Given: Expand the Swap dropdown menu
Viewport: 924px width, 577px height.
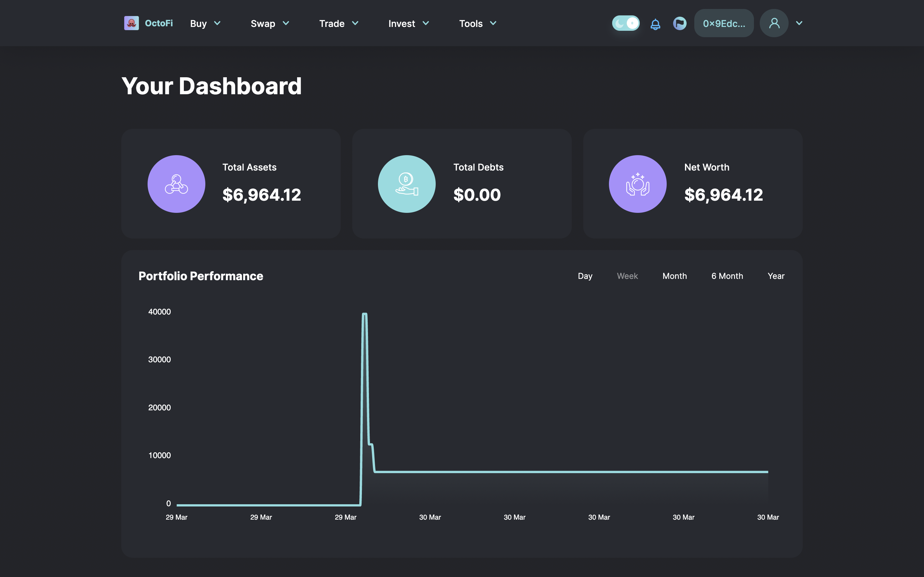Looking at the screenshot, I should pos(269,24).
